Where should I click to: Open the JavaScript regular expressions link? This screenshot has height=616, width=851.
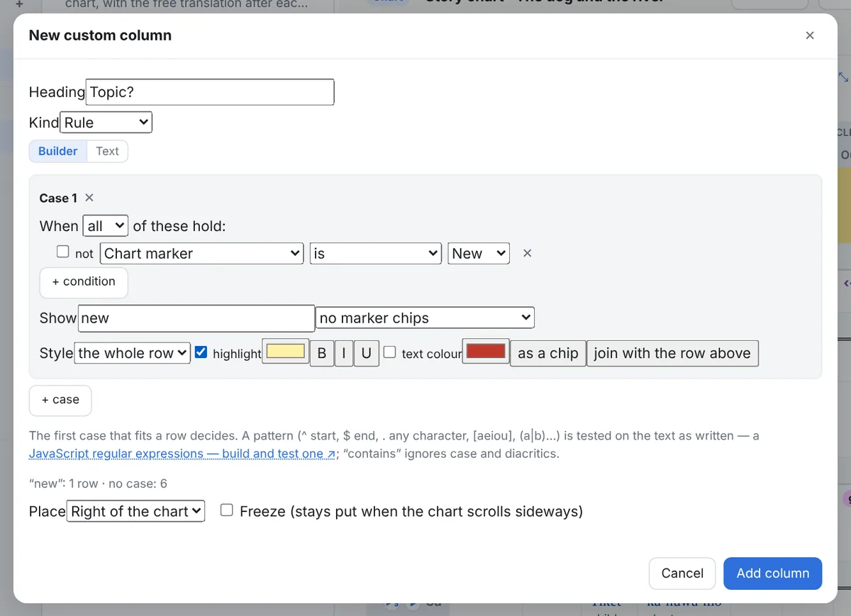(x=182, y=454)
